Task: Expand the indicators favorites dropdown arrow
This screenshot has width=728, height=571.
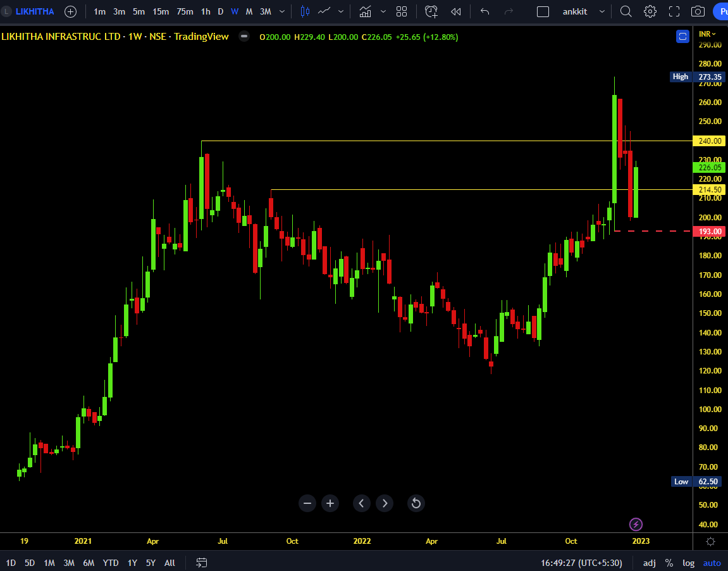Action: click(x=383, y=11)
